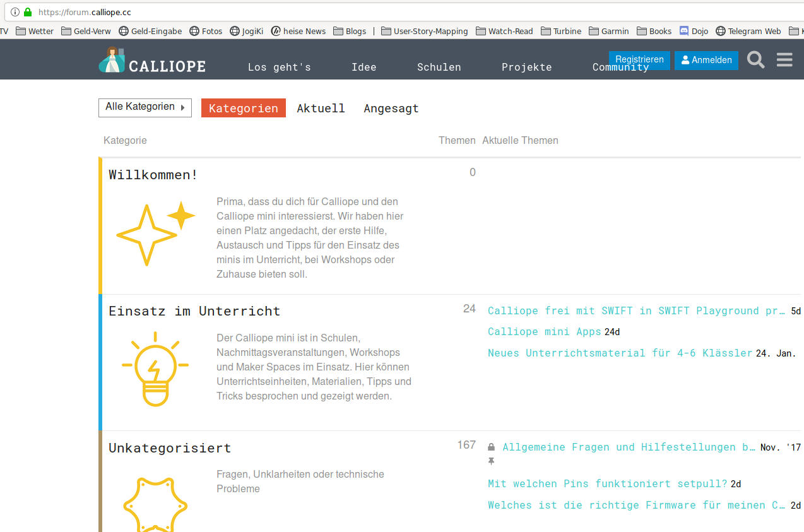Open the heise News bookmark

[299, 31]
